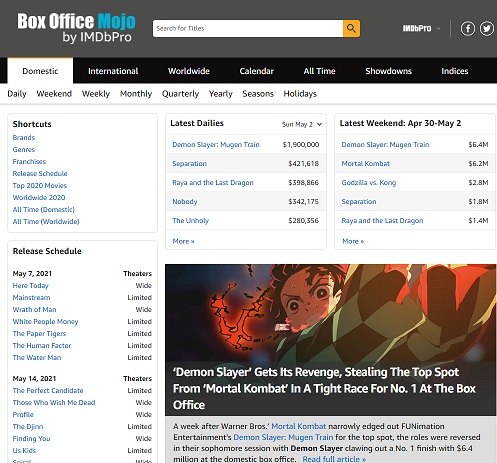
Task: Open Mainstream release link
Action: point(31,297)
